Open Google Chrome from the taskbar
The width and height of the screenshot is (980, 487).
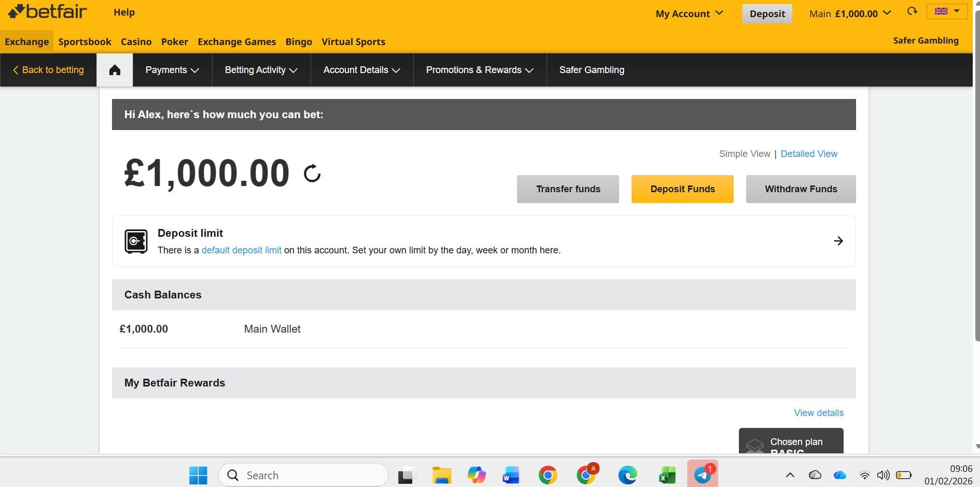(x=548, y=475)
